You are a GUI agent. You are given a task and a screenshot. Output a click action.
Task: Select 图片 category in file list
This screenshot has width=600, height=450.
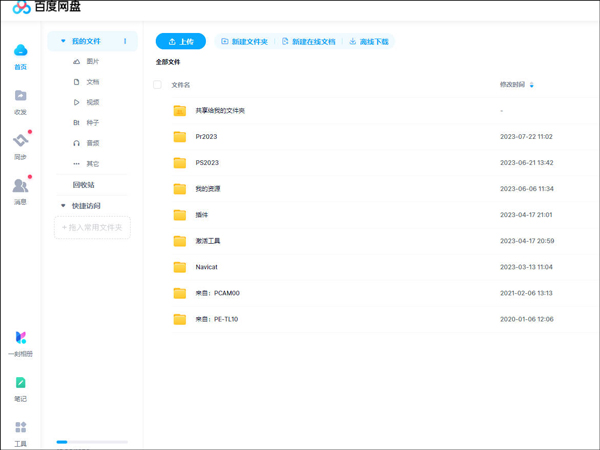pyautogui.click(x=92, y=62)
